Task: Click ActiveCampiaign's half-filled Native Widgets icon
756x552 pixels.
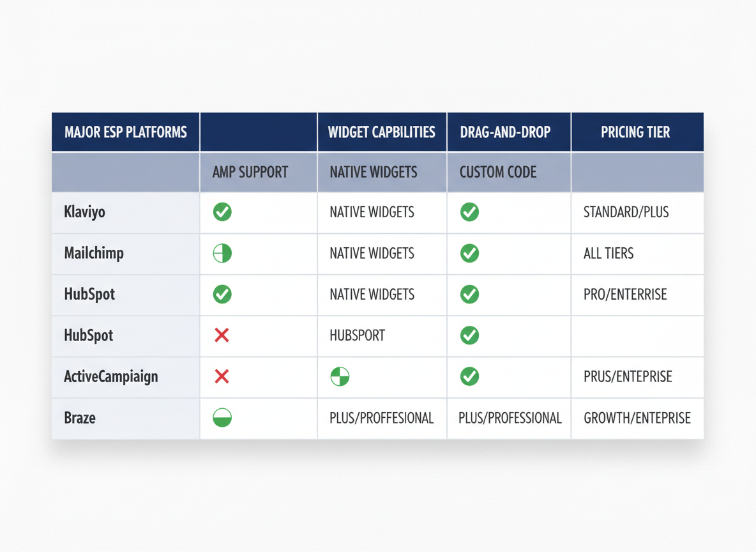Action: pos(340,377)
